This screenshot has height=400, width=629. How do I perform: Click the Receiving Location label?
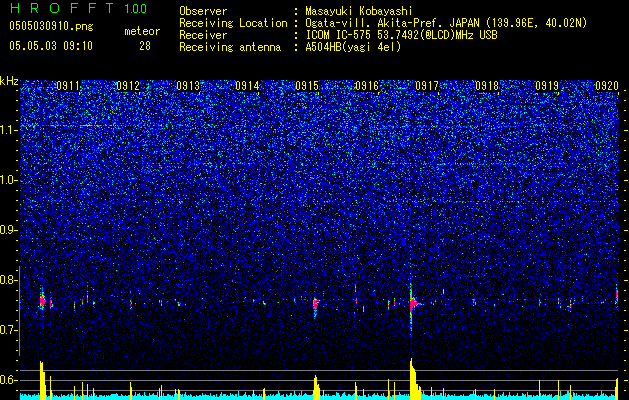(233, 23)
